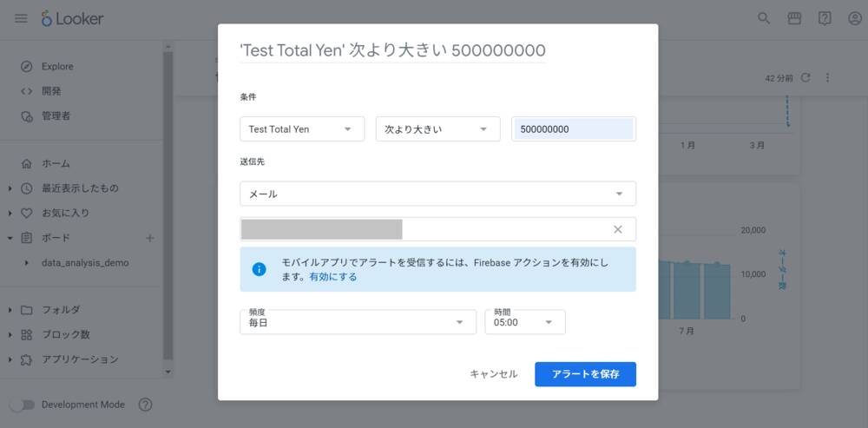
Task: Go to ホーム in the sidebar
Action: pyautogui.click(x=56, y=163)
